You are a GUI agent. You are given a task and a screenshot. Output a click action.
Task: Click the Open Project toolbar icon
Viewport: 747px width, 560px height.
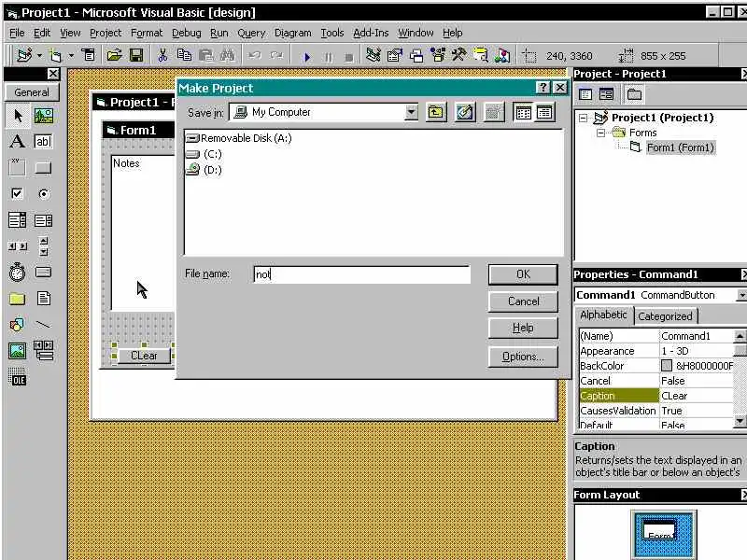click(x=114, y=56)
